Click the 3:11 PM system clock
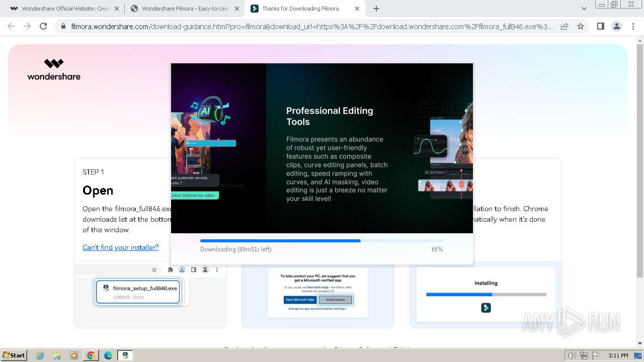 click(618, 355)
